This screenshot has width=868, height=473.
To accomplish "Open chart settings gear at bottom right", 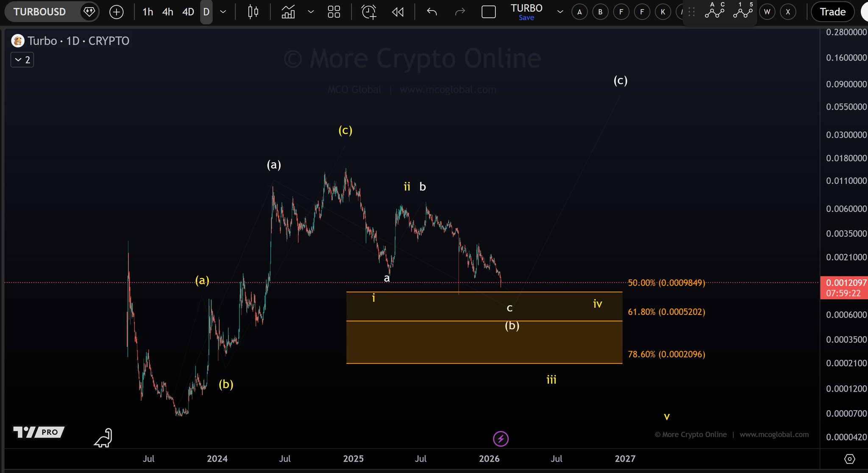I will pos(849,459).
